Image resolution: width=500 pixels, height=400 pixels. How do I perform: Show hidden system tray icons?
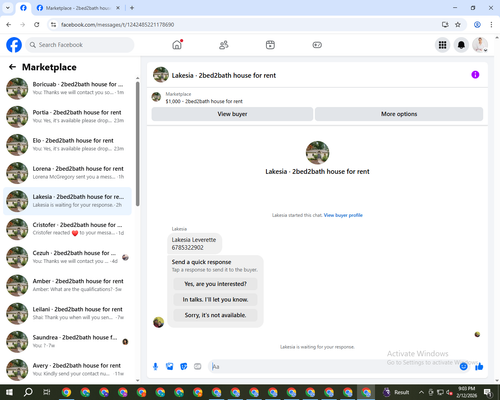[x=421, y=392]
